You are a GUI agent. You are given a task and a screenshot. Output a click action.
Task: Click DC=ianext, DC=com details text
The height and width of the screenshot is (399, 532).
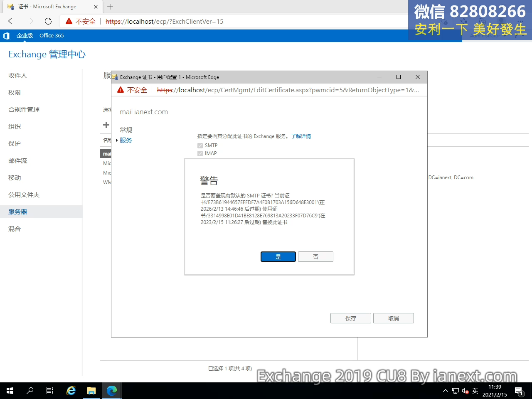pos(451,177)
